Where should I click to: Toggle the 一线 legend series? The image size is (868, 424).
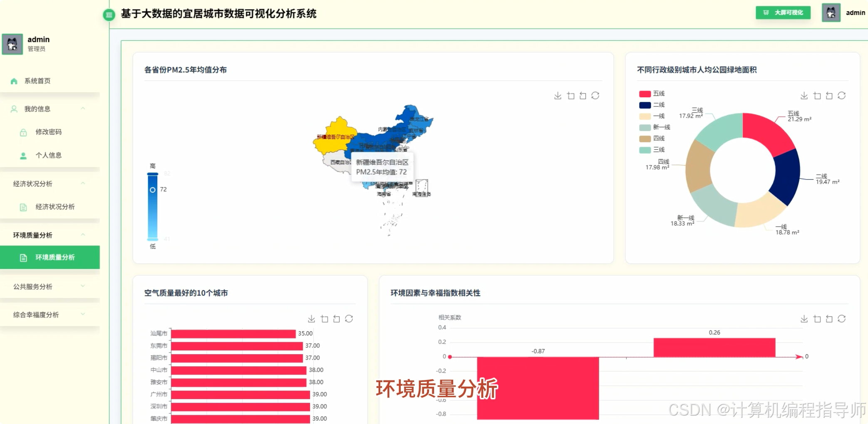coord(652,116)
